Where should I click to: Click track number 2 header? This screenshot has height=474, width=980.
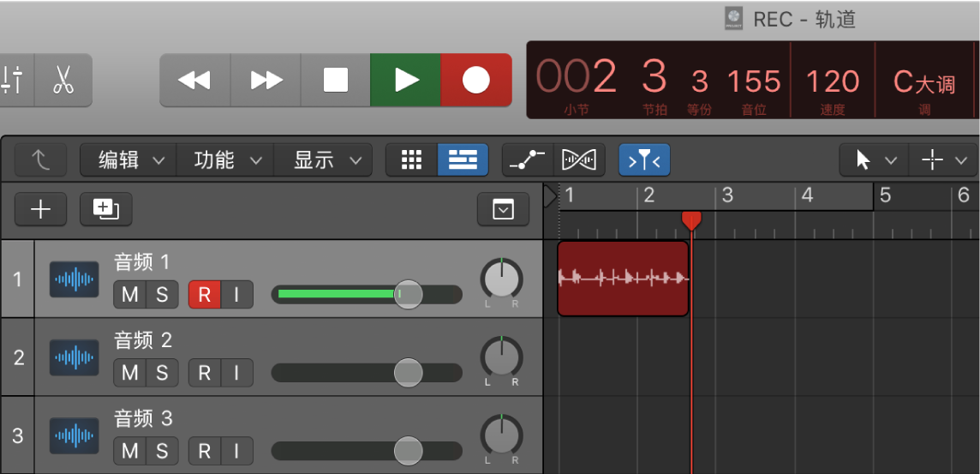[x=17, y=357]
